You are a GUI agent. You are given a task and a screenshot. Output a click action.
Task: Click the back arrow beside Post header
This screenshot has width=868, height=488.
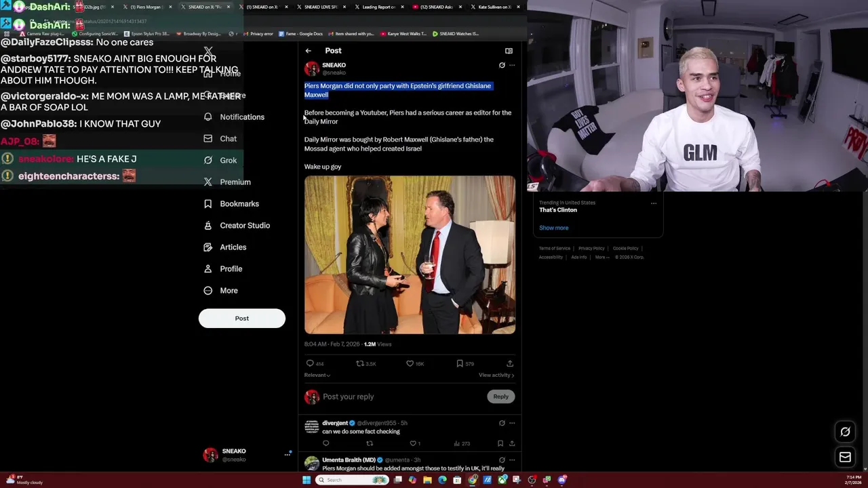tap(308, 51)
